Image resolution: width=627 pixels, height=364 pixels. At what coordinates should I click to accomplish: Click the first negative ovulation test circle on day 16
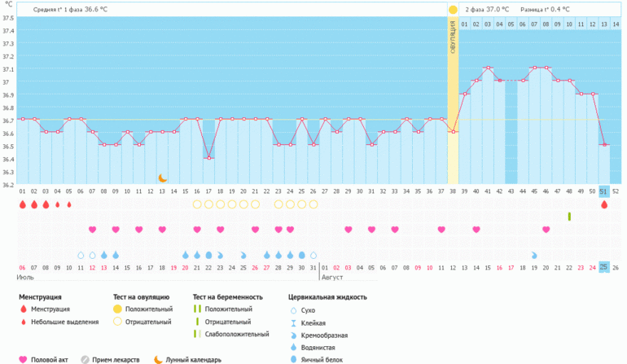pos(197,204)
